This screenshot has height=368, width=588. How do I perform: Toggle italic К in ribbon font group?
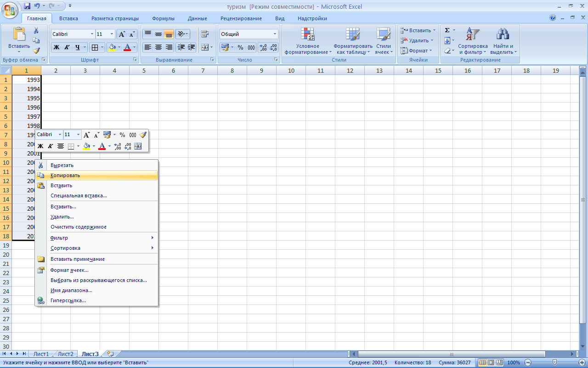(67, 47)
